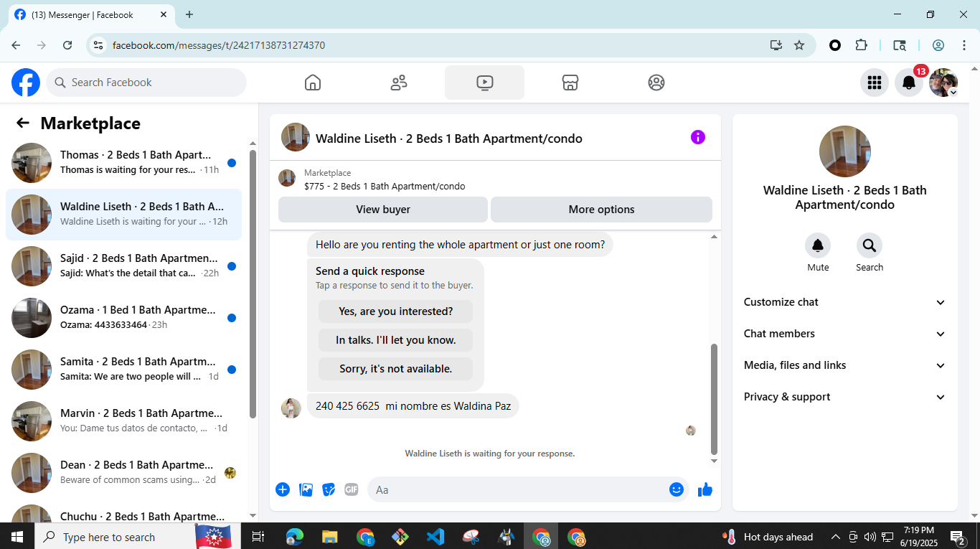This screenshot has height=549, width=980.
Task: Send quick response "Sorry, it's not available."
Action: coord(395,369)
